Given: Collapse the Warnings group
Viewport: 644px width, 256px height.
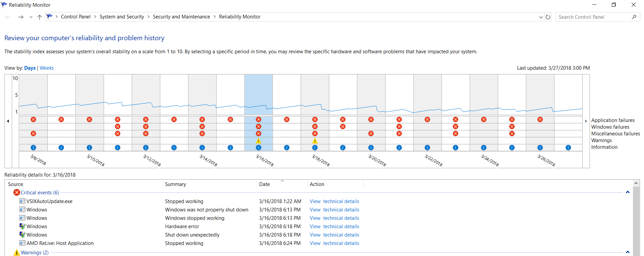Looking at the screenshot, I should point(628,252).
